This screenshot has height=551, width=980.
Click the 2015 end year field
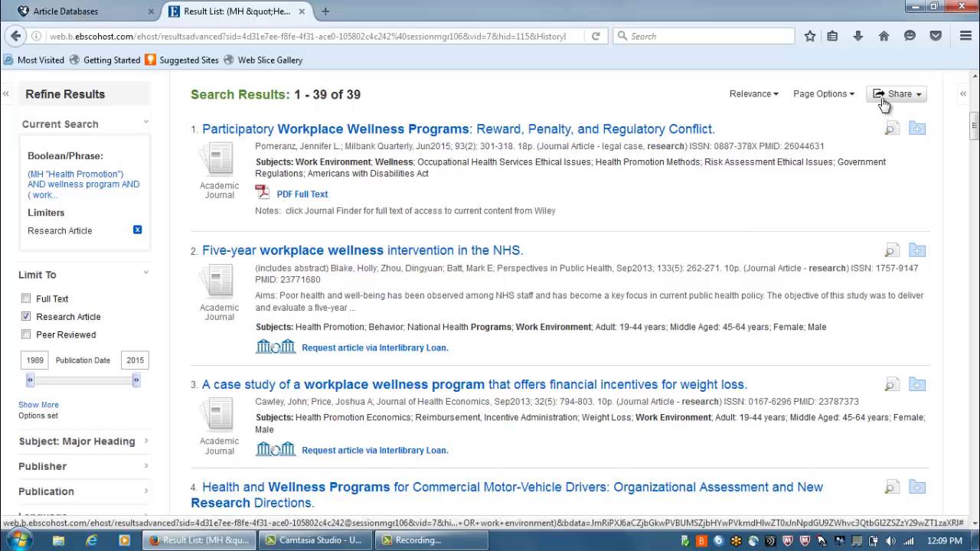(135, 360)
